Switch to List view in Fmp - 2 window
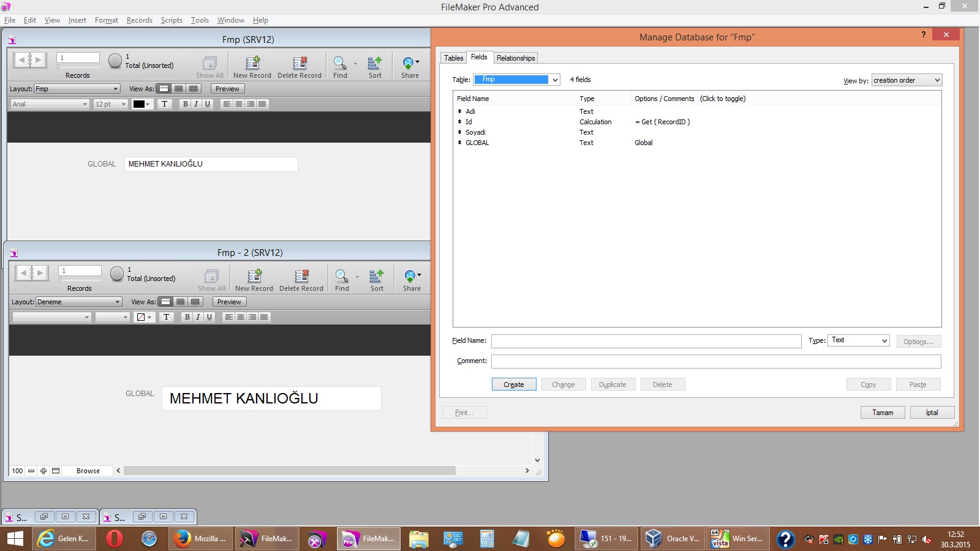Image resolution: width=980 pixels, height=551 pixels. tap(180, 302)
